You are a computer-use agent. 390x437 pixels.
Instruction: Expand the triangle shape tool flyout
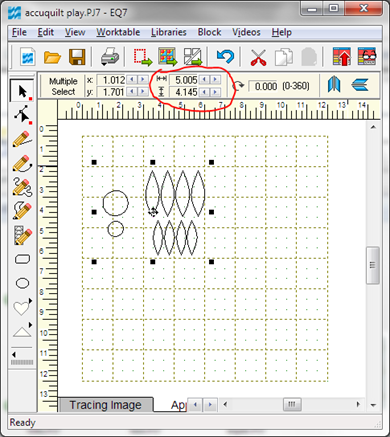(31, 325)
